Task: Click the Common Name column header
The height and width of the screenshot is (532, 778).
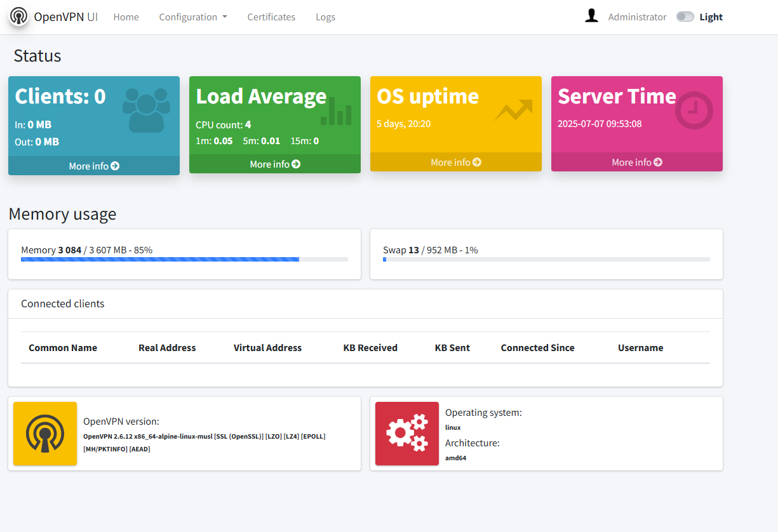Action: (x=63, y=348)
